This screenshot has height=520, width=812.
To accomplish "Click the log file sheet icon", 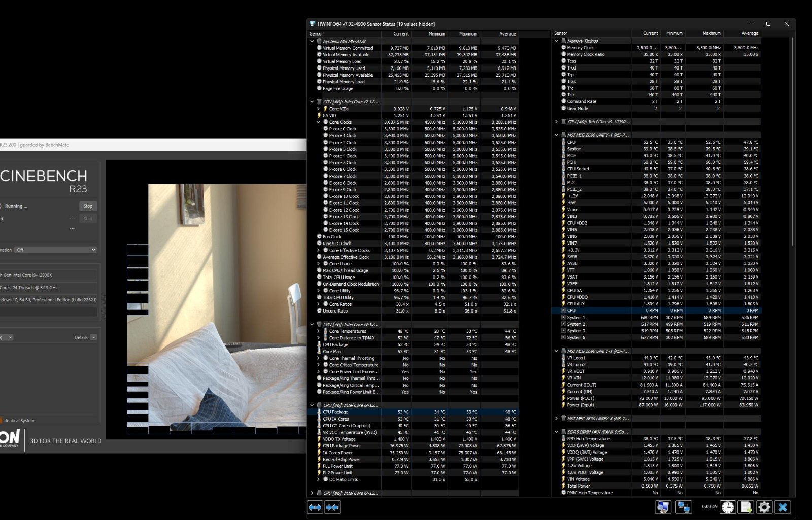I will (746, 507).
